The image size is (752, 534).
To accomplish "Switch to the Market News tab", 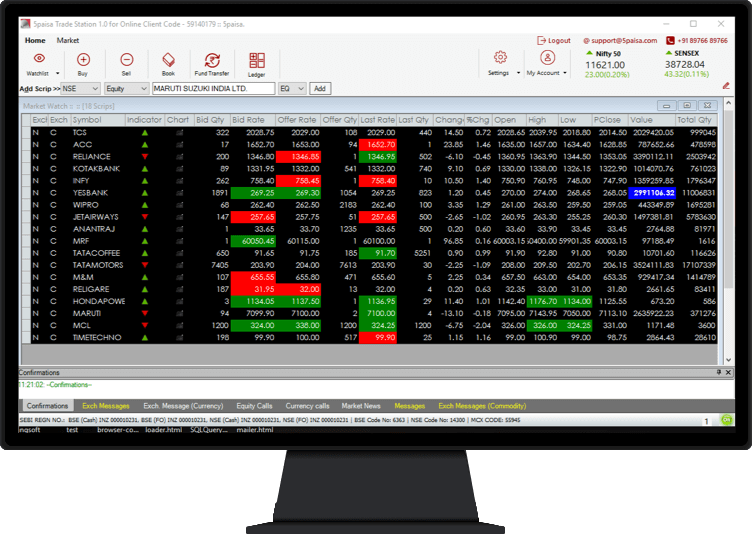I will [x=361, y=406].
